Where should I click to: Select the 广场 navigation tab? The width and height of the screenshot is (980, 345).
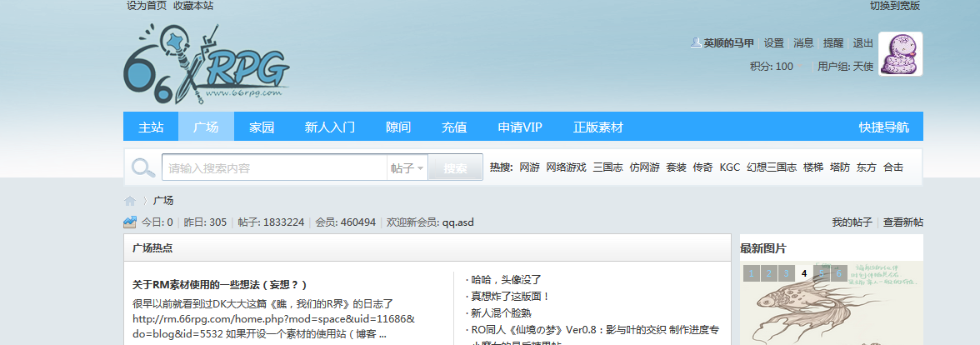[207, 127]
